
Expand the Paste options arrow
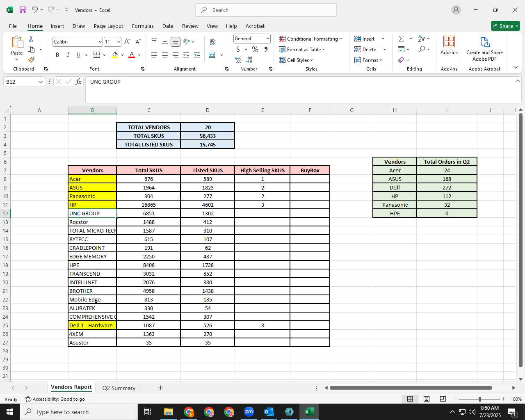click(17, 60)
